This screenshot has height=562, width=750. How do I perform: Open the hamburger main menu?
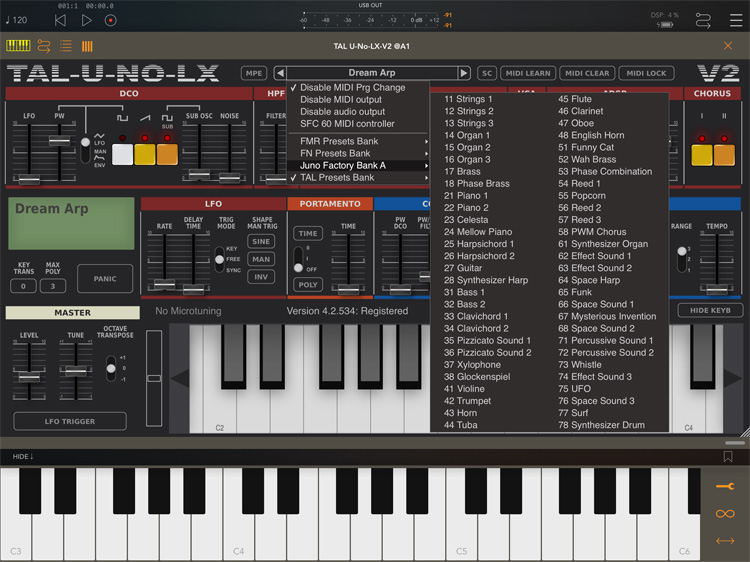(736, 20)
